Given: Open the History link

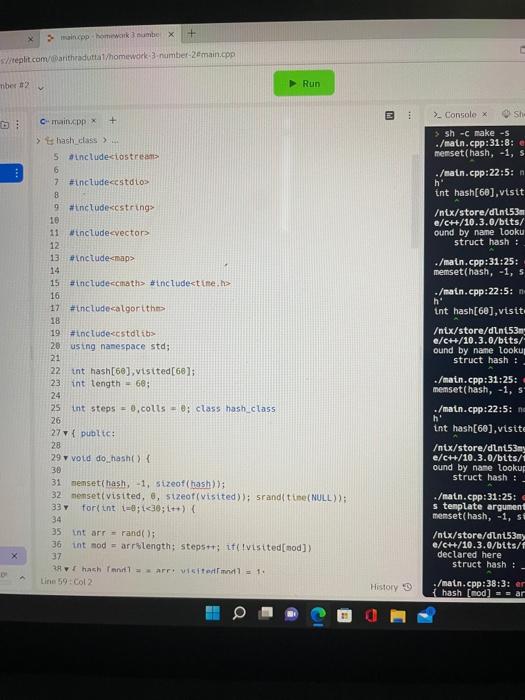Looking at the screenshot, I should 391,587.
